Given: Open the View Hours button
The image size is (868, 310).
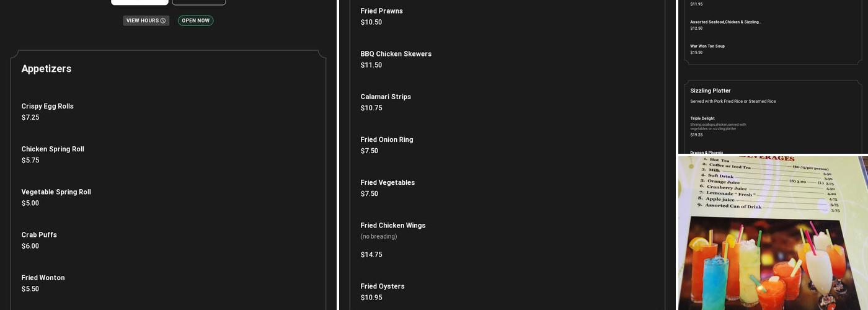Looking at the screenshot, I should click(x=146, y=21).
